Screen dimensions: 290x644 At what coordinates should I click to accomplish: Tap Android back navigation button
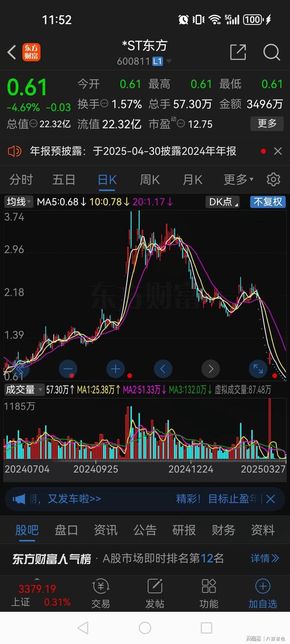(83, 628)
